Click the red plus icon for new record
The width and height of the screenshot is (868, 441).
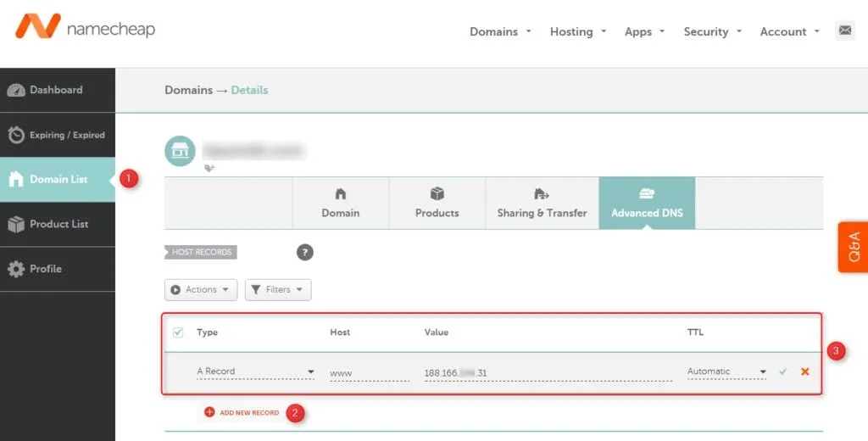(209, 412)
